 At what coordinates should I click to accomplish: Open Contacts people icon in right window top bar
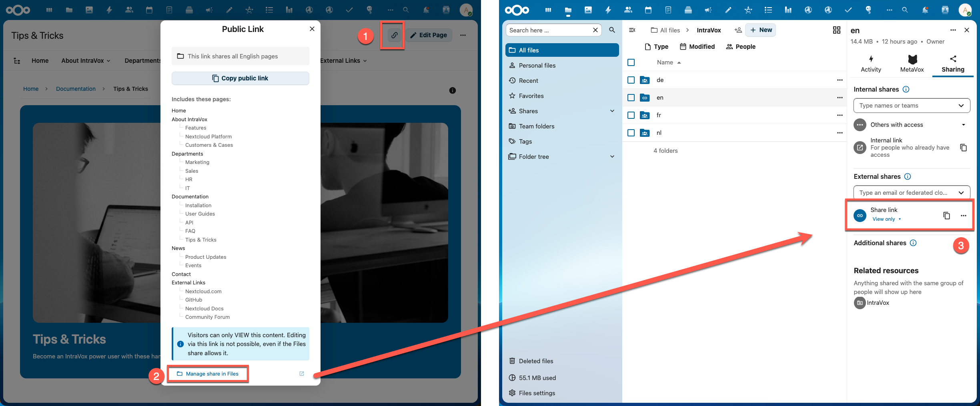(628, 10)
